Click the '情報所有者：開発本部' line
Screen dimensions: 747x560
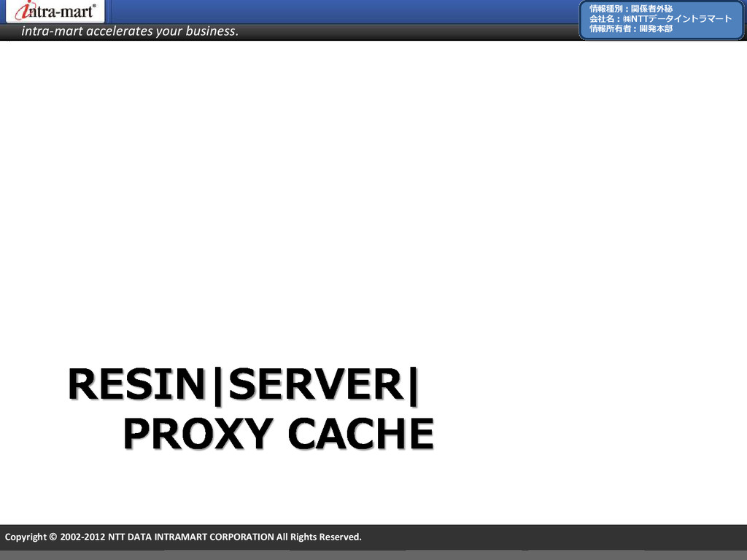[x=631, y=28]
